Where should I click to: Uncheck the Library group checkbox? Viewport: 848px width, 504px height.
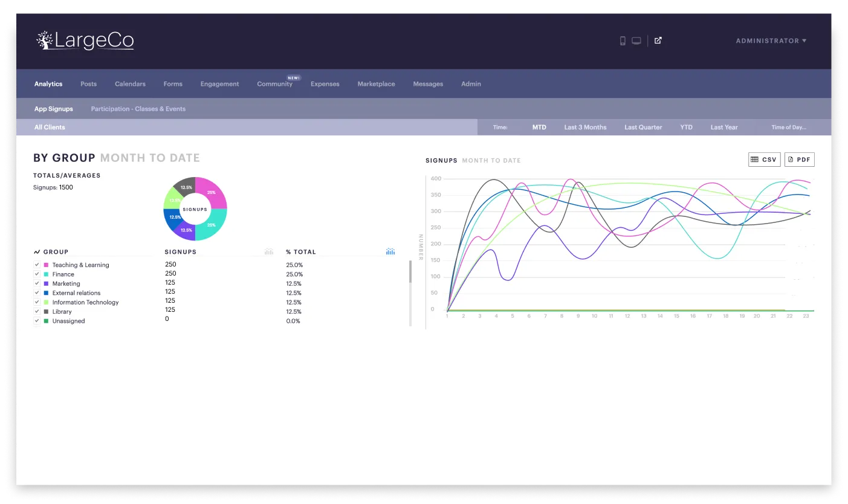pos(37,312)
